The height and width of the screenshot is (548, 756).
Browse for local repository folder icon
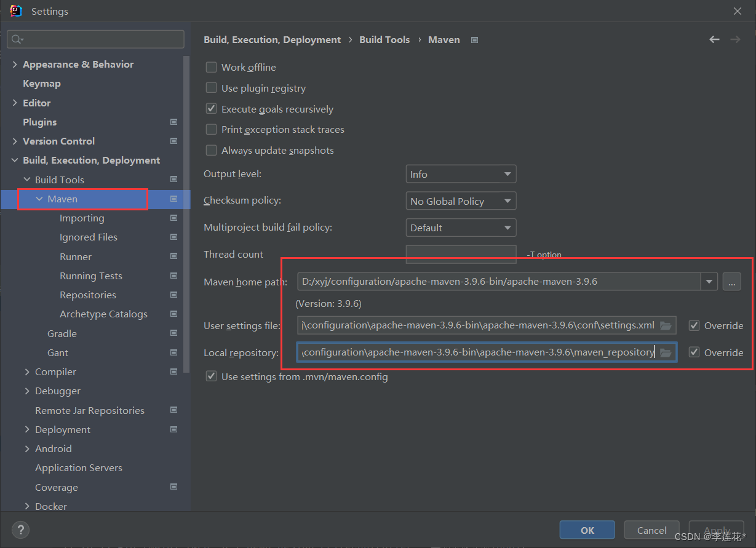tap(666, 352)
